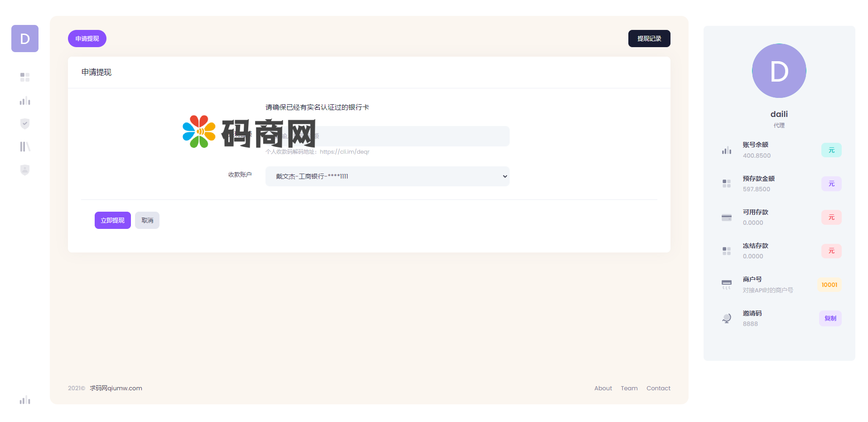868x422 pixels.
Task: Click the shield checkmark sidebar icon
Action: pos(25,124)
